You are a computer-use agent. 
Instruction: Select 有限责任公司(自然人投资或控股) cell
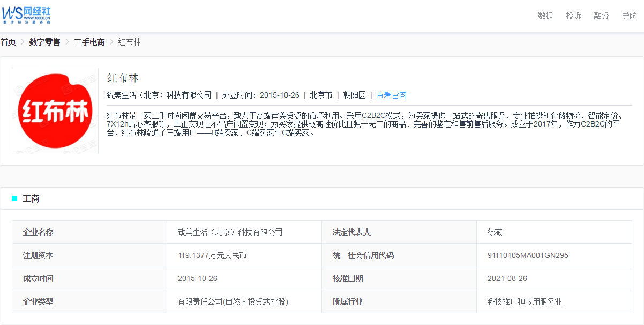click(244, 301)
